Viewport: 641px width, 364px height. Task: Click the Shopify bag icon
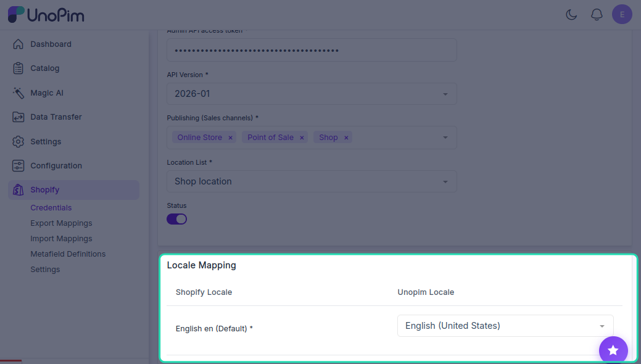[x=18, y=190]
